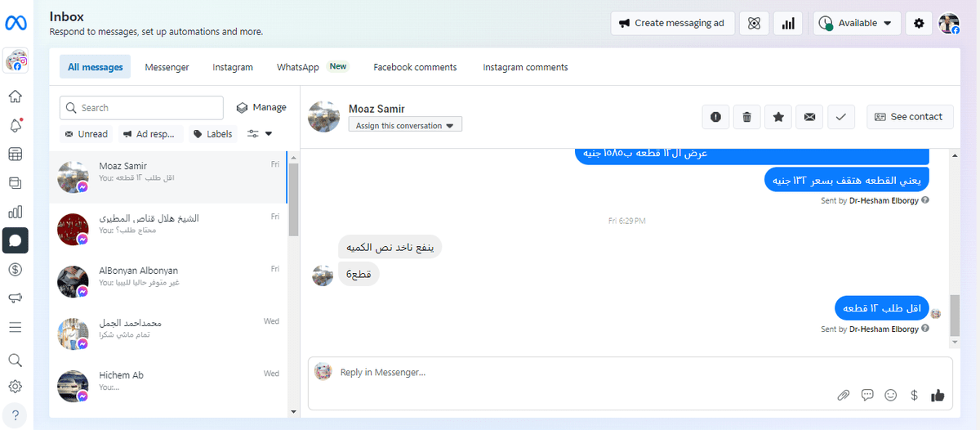Open the emoji picker smiley icon
This screenshot has height=430, width=980.
pos(891,396)
